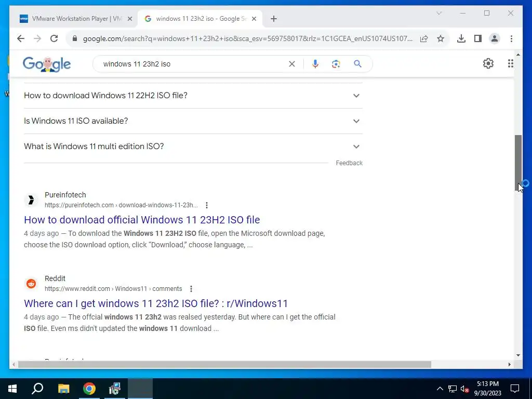This screenshot has height=399, width=532.
Task: Click the muted volume tray icon
Action: (x=464, y=389)
